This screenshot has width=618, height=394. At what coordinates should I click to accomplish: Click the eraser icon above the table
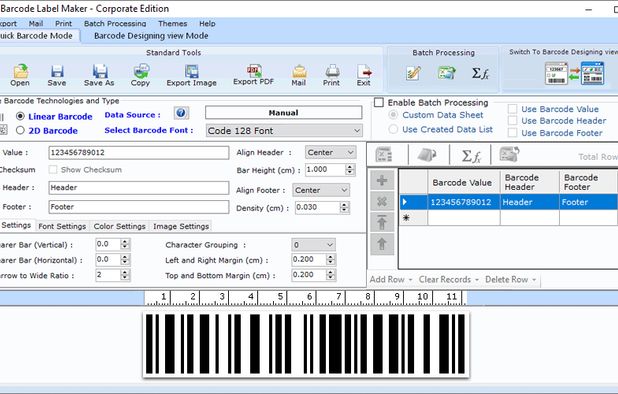[427, 155]
